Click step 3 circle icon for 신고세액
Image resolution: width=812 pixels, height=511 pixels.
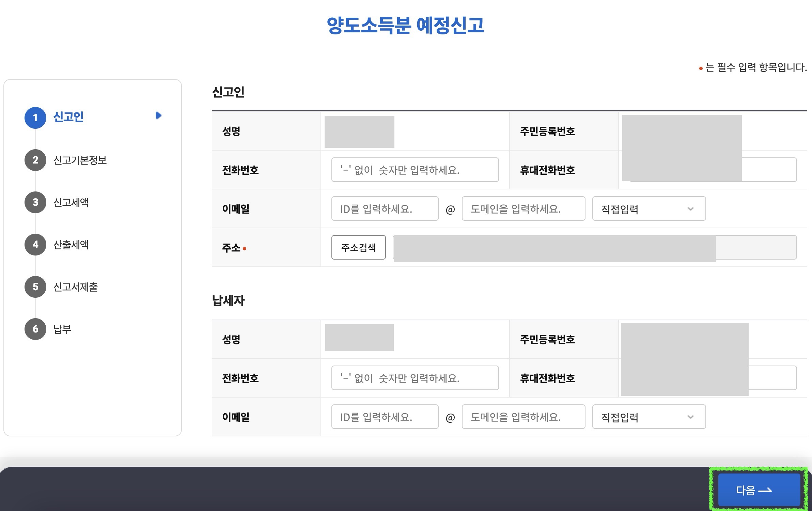35,202
